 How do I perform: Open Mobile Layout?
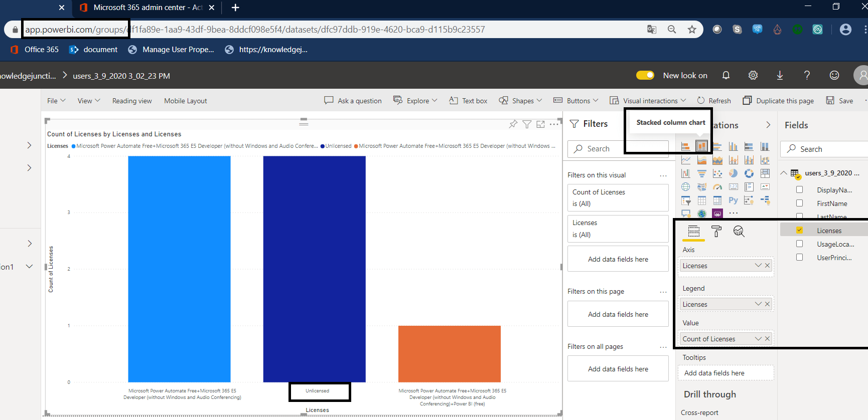(x=185, y=101)
